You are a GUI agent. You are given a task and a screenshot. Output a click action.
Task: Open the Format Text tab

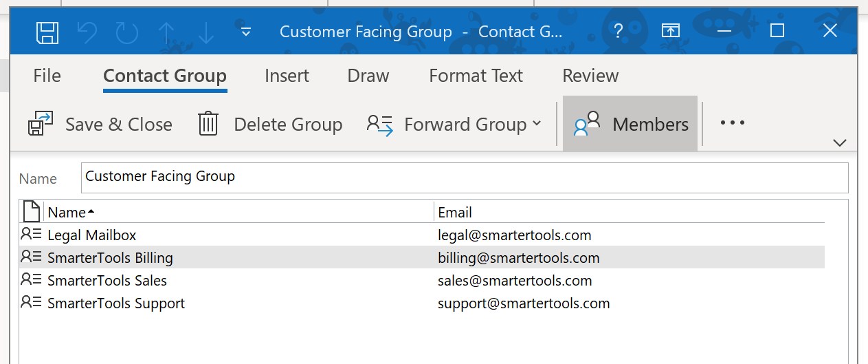coord(476,76)
